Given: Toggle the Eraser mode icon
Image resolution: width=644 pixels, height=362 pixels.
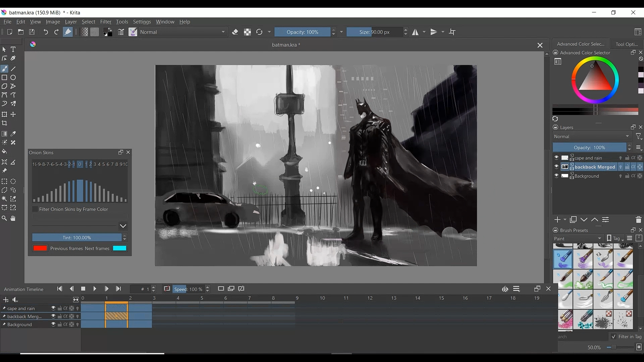Looking at the screenshot, I should (235, 32).
